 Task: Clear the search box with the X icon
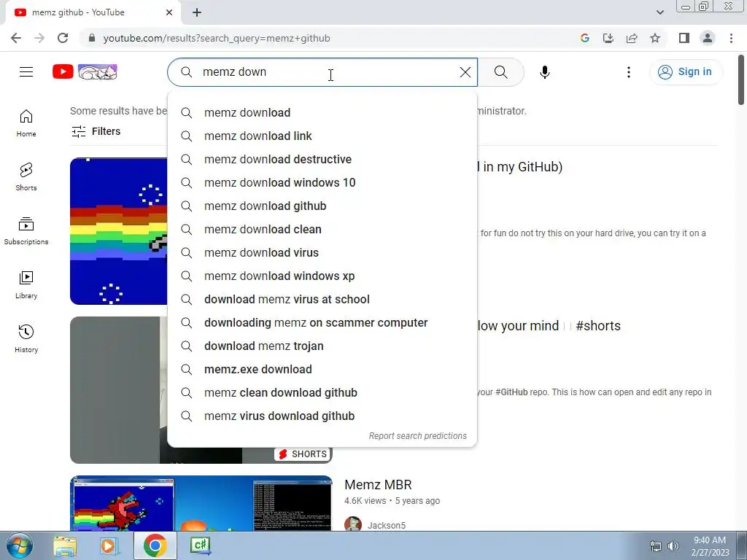(x=465, y=72)
